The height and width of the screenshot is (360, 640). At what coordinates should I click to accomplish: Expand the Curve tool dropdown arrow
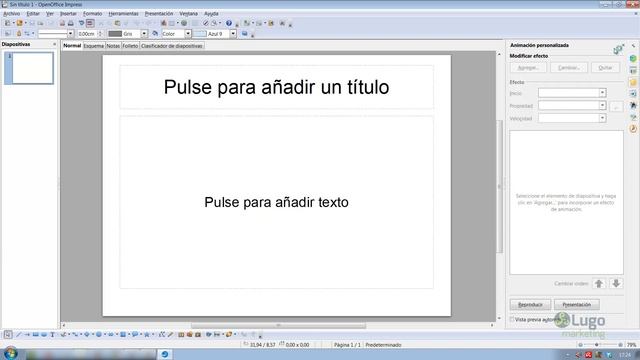69,335
